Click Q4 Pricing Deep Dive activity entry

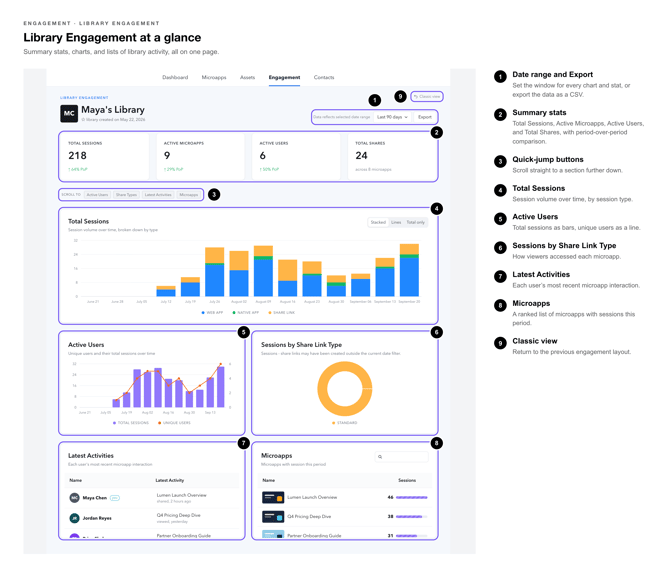click(178, 518)
